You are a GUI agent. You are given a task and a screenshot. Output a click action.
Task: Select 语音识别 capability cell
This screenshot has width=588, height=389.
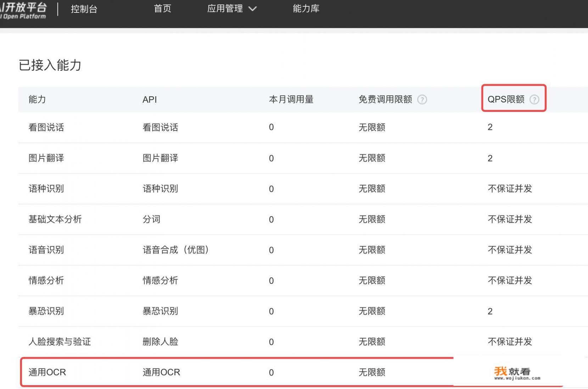[46, 250]
